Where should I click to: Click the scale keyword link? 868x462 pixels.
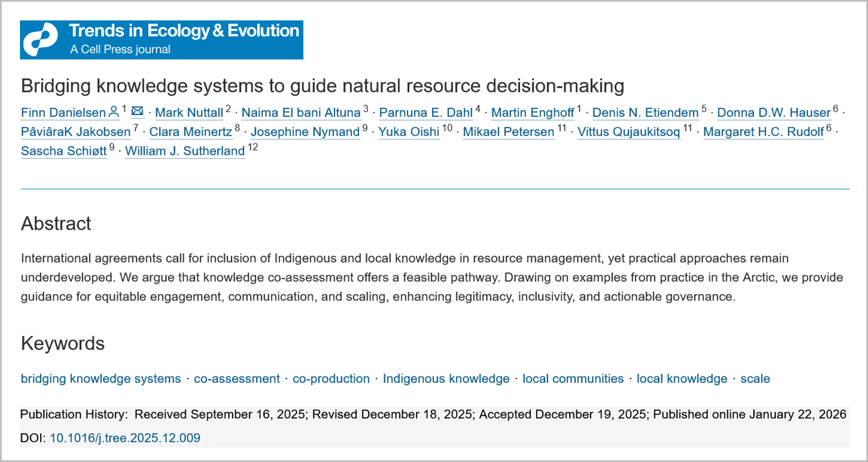[x=755, y=379]
